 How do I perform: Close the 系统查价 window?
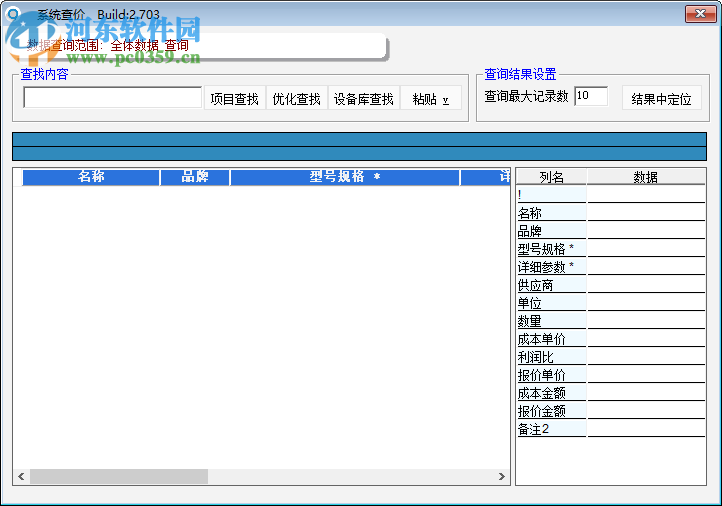(700, 13)
